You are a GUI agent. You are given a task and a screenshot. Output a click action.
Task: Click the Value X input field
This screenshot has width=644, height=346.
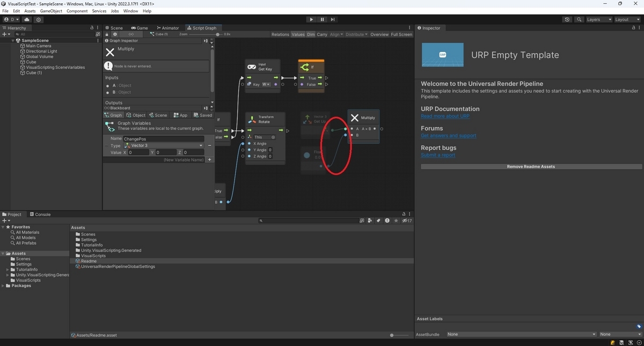click(138, 152)
